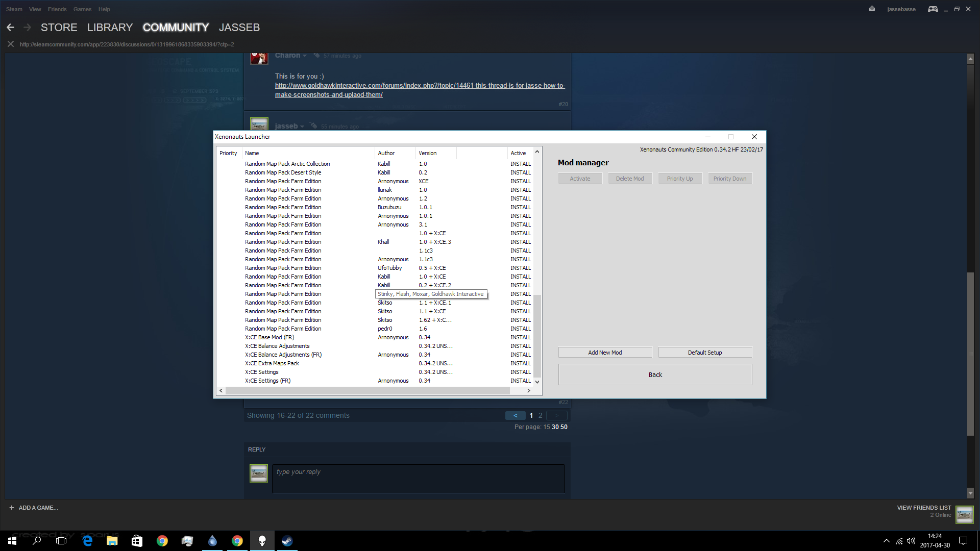Stop loading page with X next to URL
This screenshot has width=980, height=551.
10,44
